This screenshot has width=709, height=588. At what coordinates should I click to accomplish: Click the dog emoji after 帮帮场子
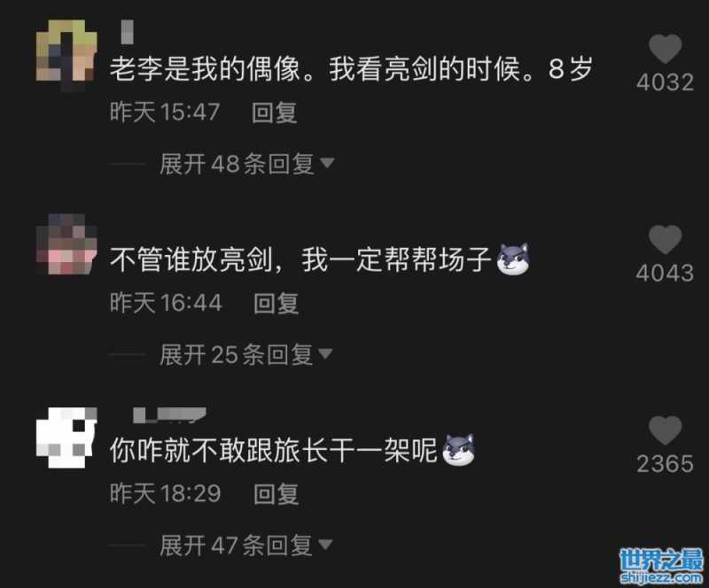513,259
